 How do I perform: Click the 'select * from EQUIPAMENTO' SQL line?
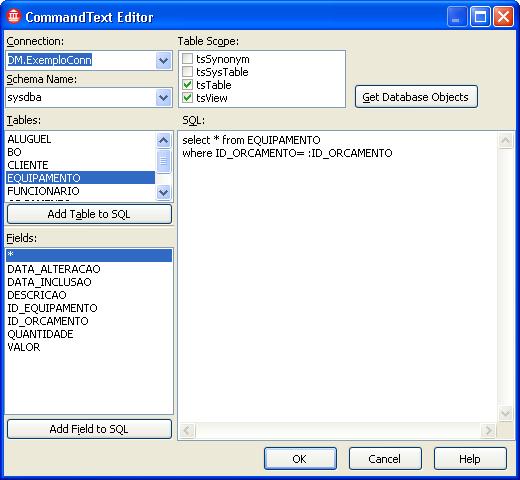pos(251,140)
